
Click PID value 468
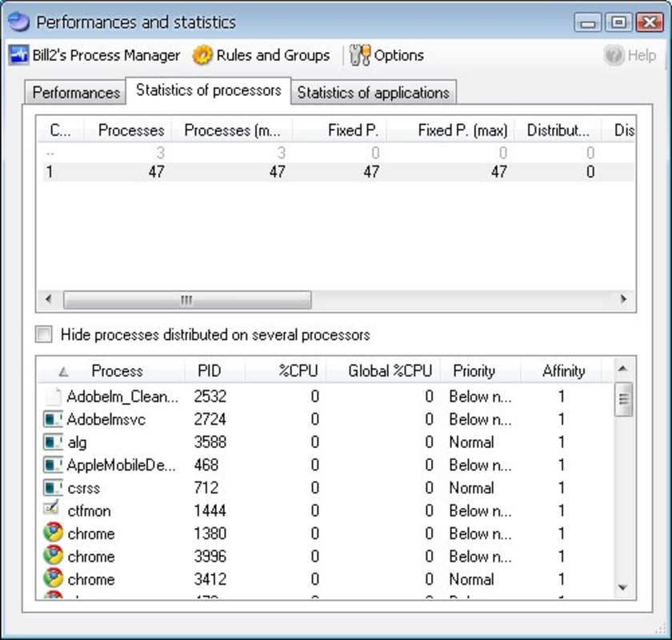[x=206, y=465]
